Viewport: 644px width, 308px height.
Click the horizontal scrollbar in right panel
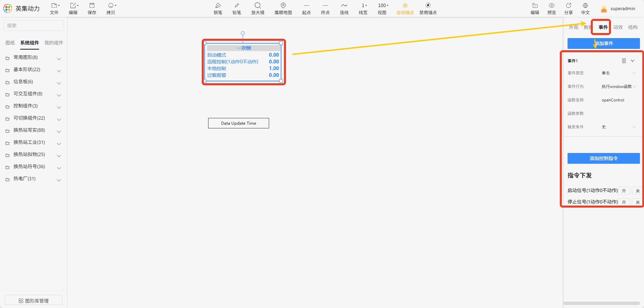click(602, 303)
